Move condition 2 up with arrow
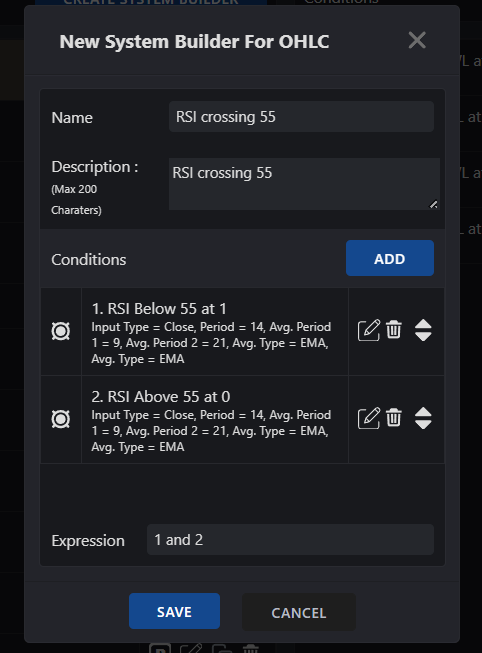The image size is (482, 653). pos(423,412)
